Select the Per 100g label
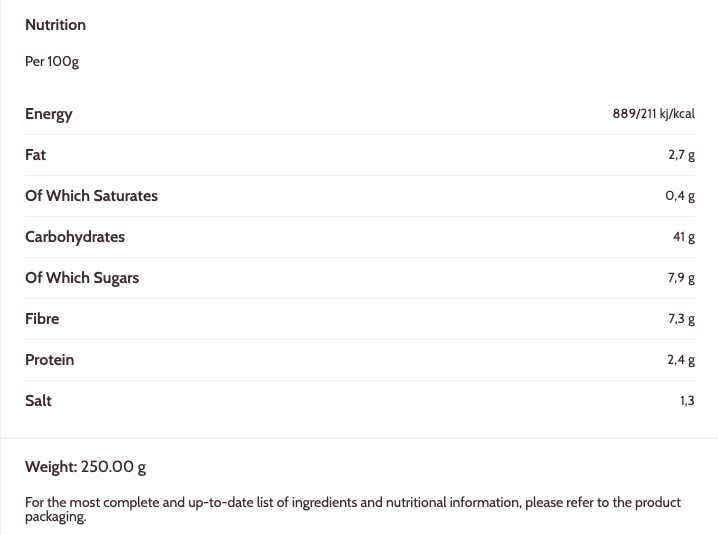Image resolution: width=718 pixels, height=535 pixels. click(x=52, y=62)
